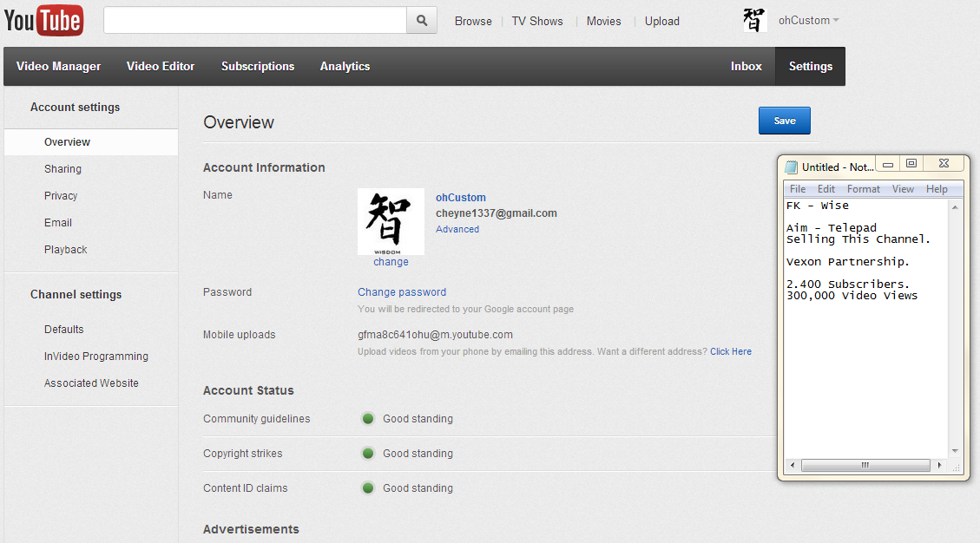The image size is (980, 543).
Task: Click the Click Here link for mobile uploads
Action: click(731, 352)
